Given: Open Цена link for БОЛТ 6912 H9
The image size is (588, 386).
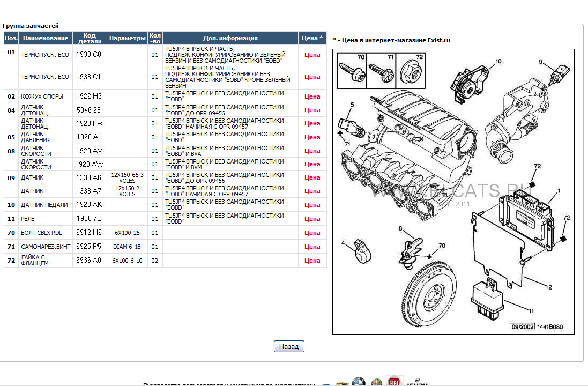Looking at the screenshot, I should [312, 233].
